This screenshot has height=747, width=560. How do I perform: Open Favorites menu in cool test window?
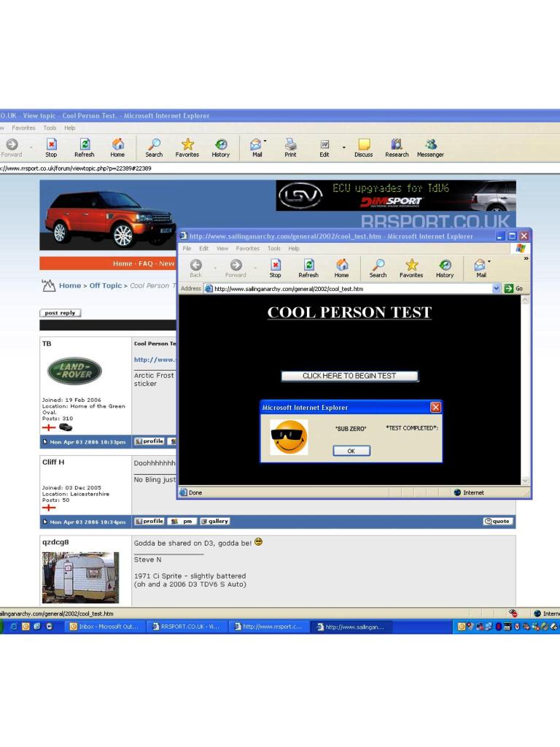(x=248, y=248)
